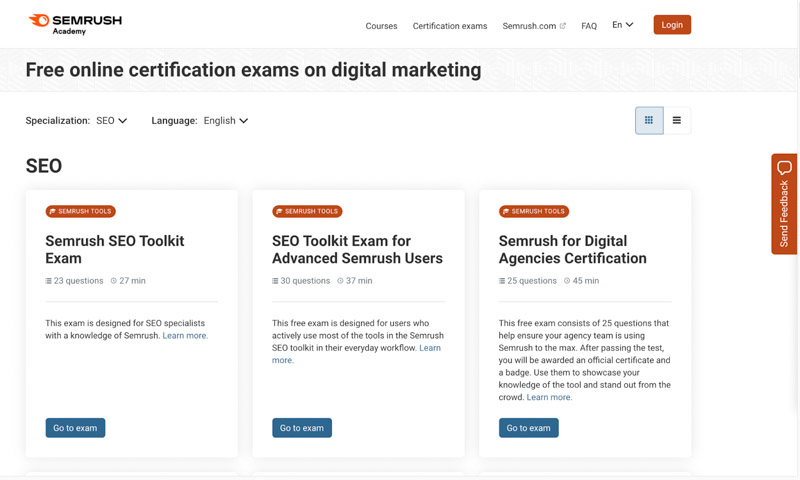Open the Courses menu item
The height and width of the screenshot is (480, 800).
pyautogui.click(x=381, y=26)
